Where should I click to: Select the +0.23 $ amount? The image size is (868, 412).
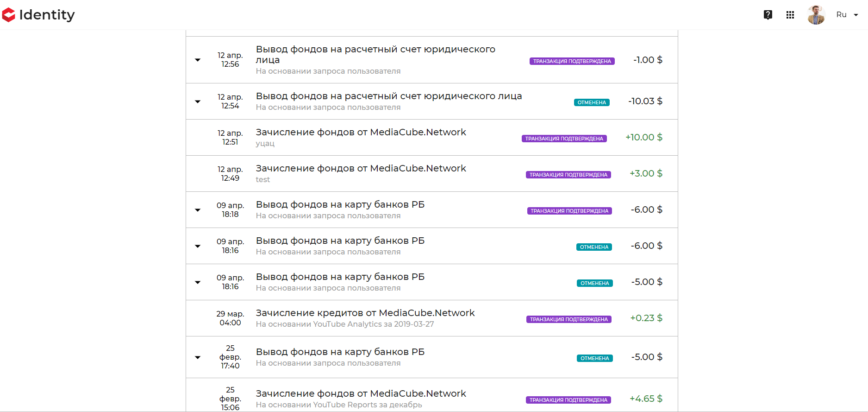click(646, 318)
